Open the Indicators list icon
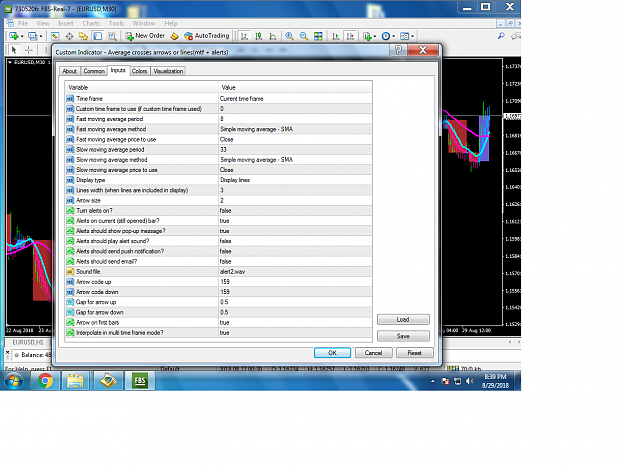The width and height of the screenshot is (625, 468). (x=367, y=36)
